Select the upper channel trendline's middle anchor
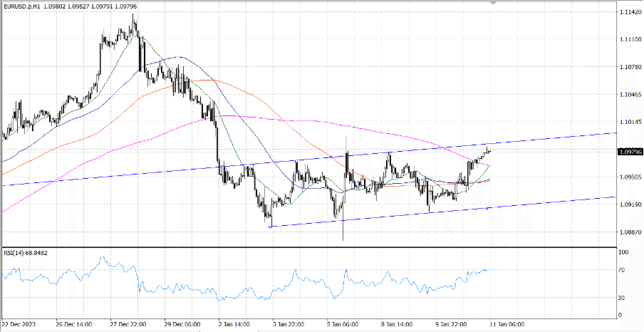Screen dimensions: 644x332 coord(331,157)
